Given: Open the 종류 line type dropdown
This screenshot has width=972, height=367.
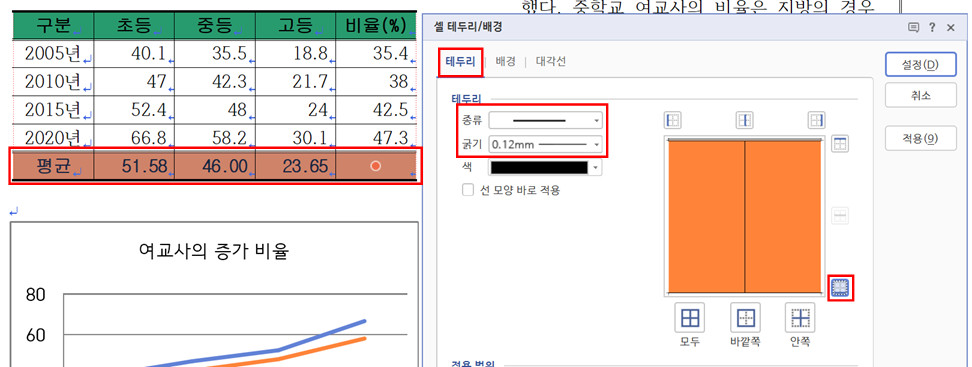Looking at the screenshot, I should [545, 120].
